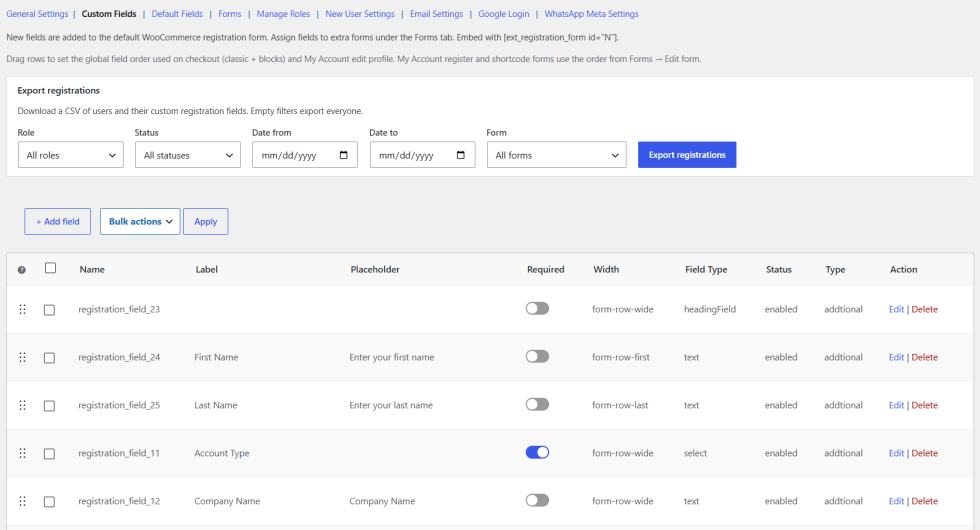Click the Placeholder column header
This screenshot has width=980, height=530.
click(375, 269)
